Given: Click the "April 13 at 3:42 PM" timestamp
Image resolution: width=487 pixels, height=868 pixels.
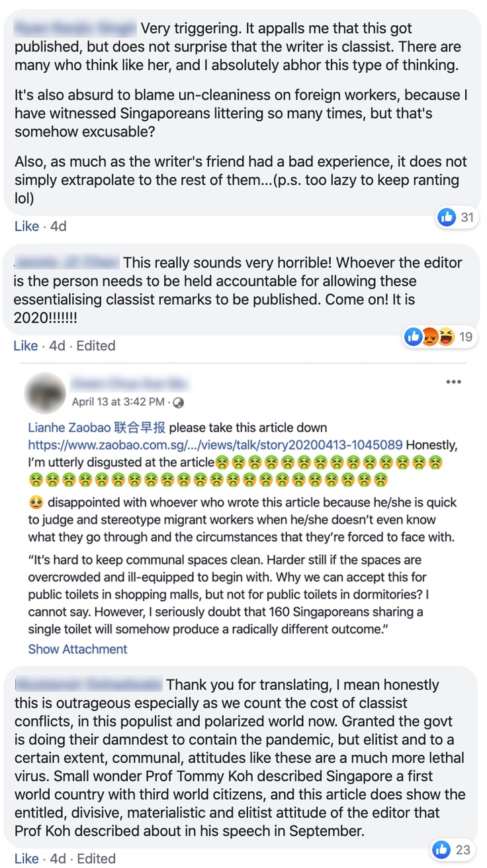Looking at the screenshot, I should tap(118, 402).
